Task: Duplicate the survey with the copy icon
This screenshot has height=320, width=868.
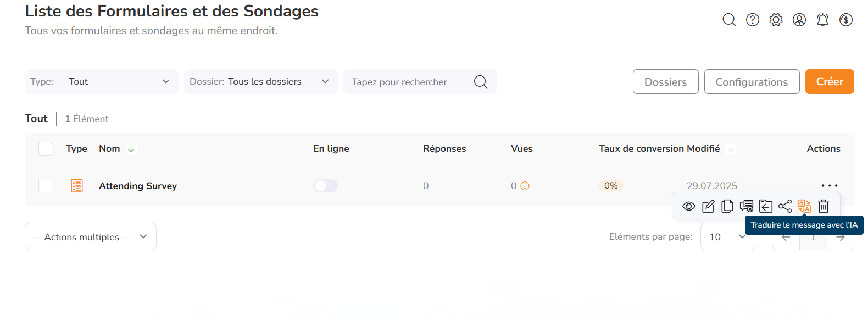Action: click(x=727, y=206)
